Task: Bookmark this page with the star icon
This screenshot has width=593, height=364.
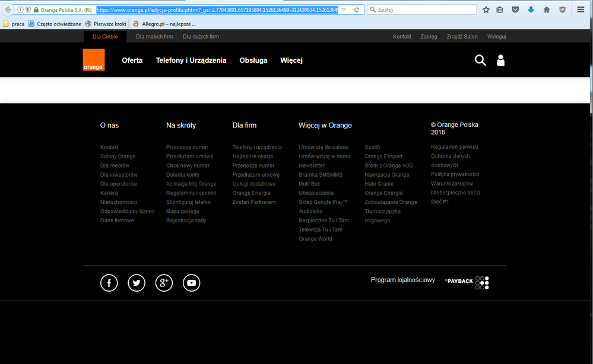Action: pos(486,10)
